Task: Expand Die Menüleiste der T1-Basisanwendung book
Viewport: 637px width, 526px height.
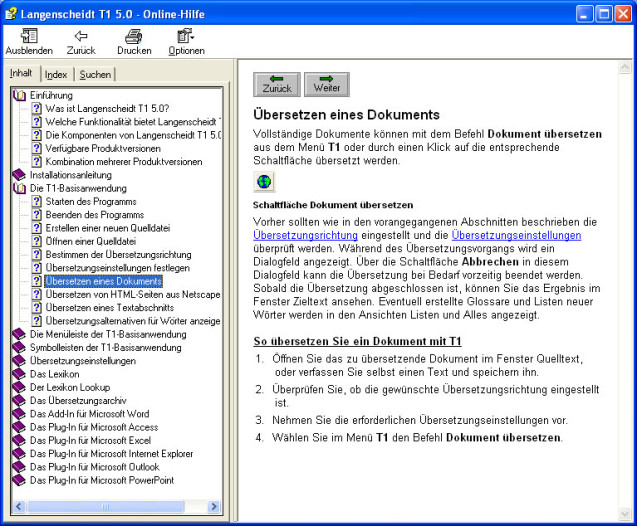Action: tap(20, 334)
